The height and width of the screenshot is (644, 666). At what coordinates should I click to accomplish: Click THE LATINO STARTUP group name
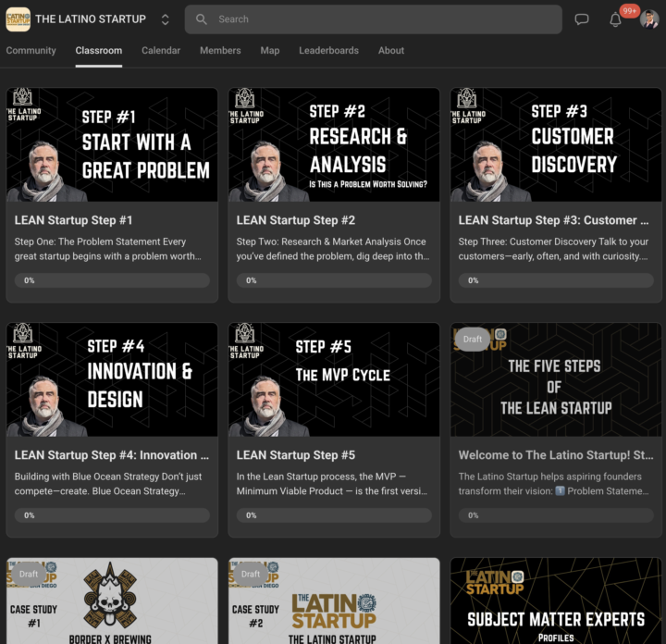coord(91,19)
